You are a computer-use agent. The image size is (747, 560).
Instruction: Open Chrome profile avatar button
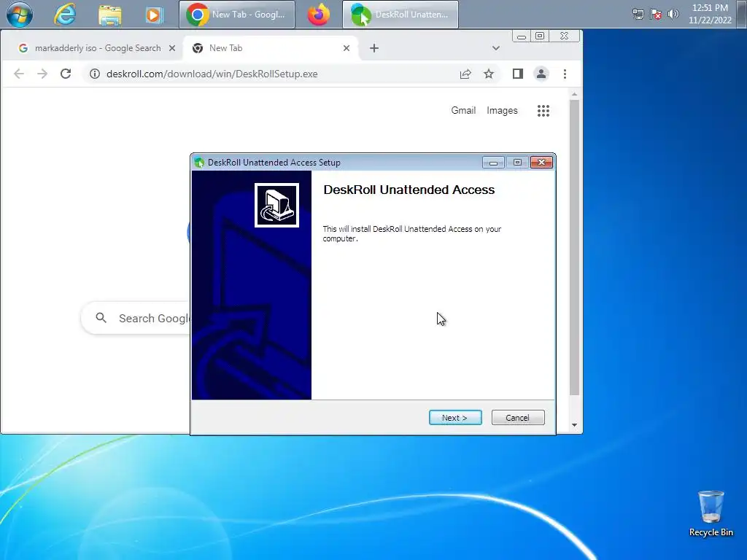pyautogui.click(x=541, y=74)
